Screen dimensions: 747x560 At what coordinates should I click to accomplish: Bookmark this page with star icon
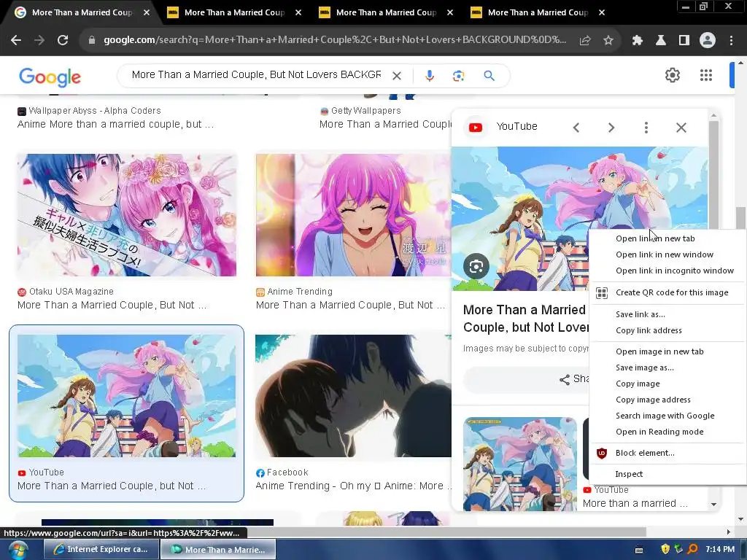click(608, 41)
